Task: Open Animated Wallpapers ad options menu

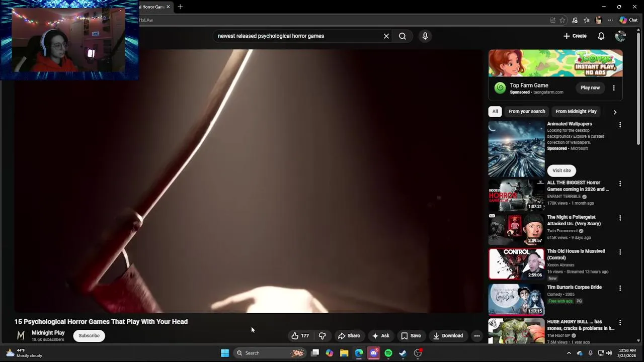Action: [x=620, y=125]
